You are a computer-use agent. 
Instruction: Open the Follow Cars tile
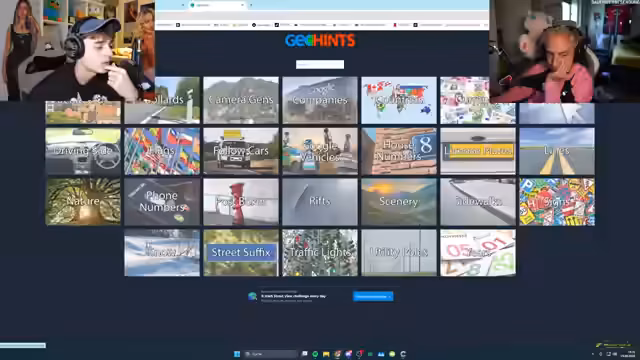[x=241, y=151]
